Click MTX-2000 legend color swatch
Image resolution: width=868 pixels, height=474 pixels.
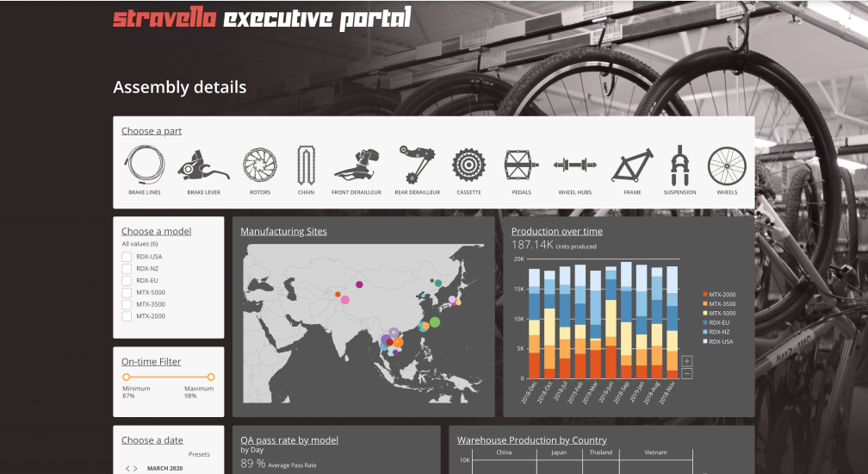[705, 295]
